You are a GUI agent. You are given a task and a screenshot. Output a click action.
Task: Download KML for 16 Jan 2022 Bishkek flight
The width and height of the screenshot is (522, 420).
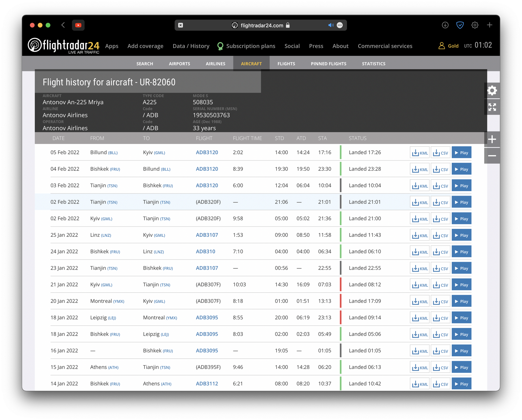[x=420, y=351]
